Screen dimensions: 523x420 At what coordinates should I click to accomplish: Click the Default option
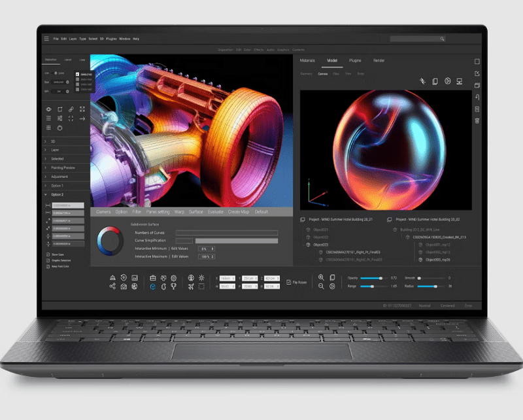[261, 212]
